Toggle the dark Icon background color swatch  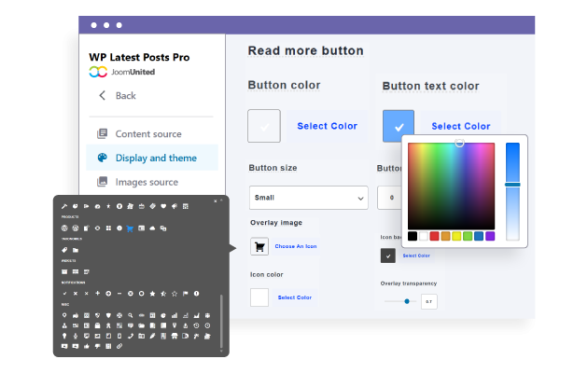click(x=388, y=256)
